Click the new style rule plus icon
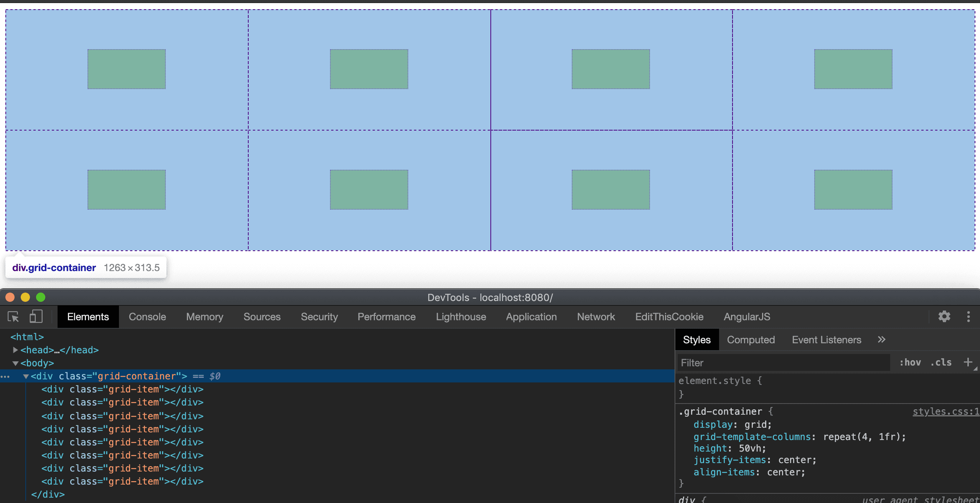The image size is (980, 503). click(968, 362)
